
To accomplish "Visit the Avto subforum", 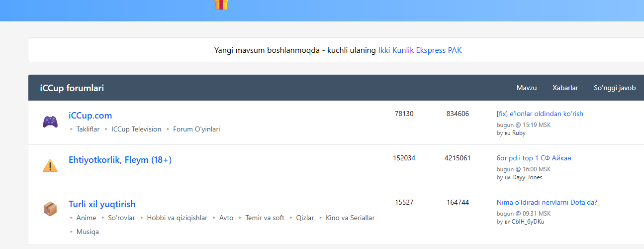I will point(226,218).
